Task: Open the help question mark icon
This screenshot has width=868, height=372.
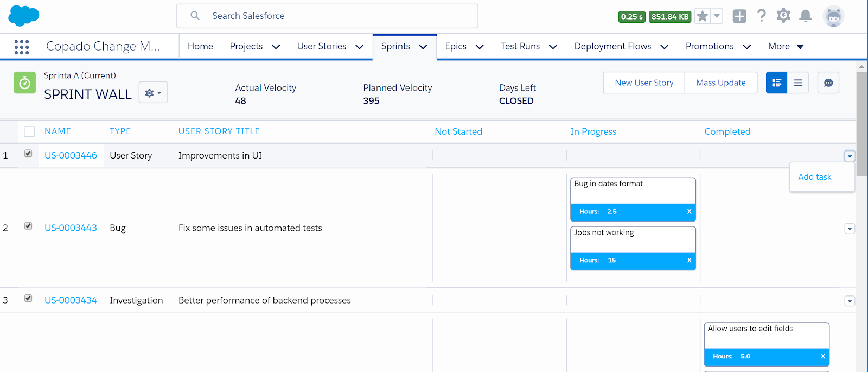Action: pos(762,16)
